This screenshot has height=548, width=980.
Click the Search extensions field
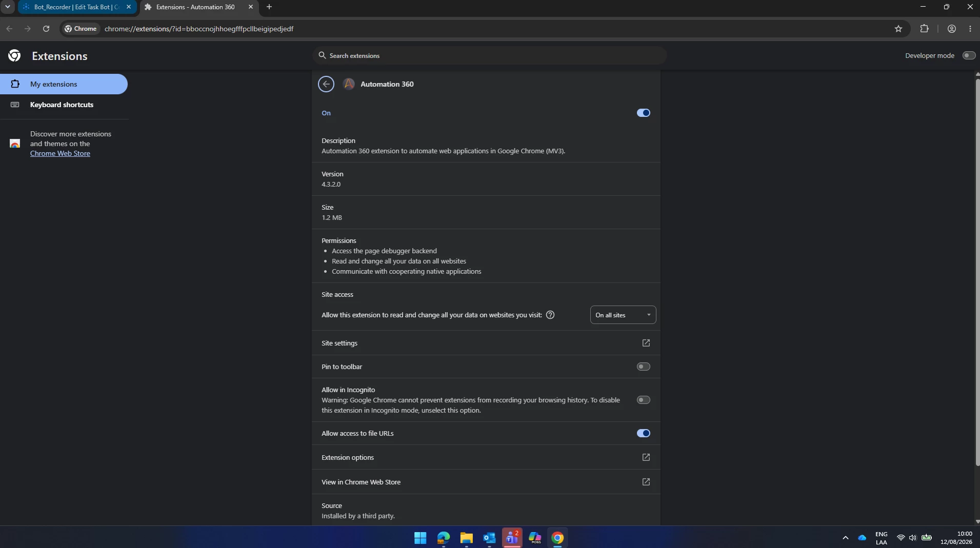[489, 55]
